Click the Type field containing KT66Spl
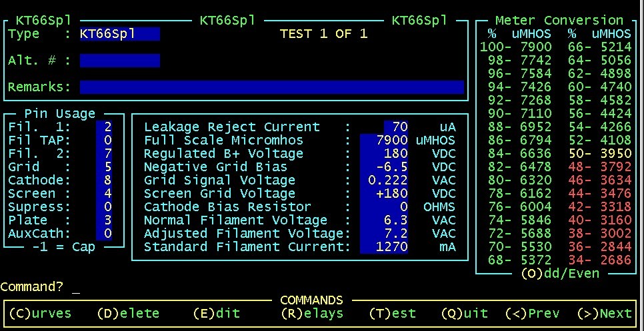The height and width of the screenshot is (331, 644). (x=120, y=34)
